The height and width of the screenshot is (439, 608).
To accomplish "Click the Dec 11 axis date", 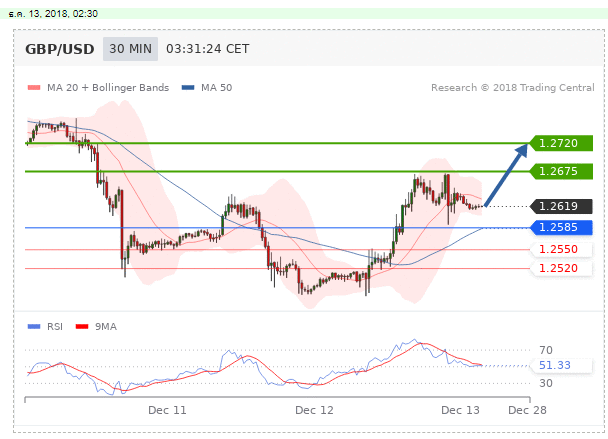I will (167, 410).
